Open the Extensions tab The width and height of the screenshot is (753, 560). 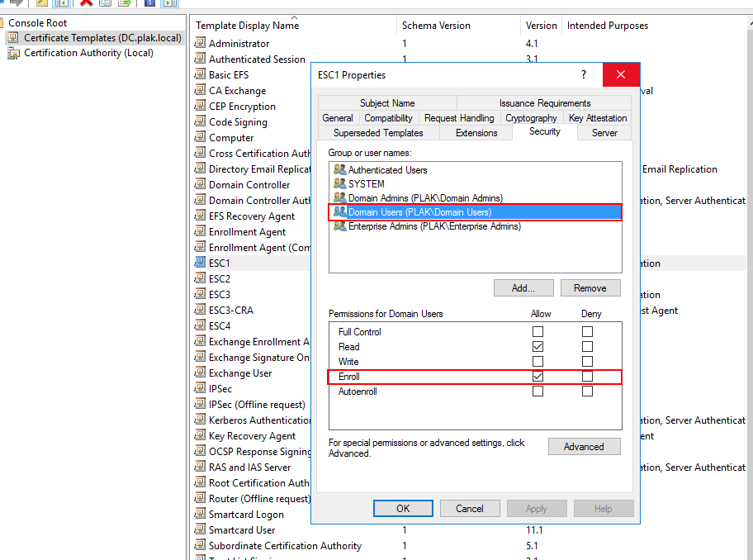click(476, 133)
